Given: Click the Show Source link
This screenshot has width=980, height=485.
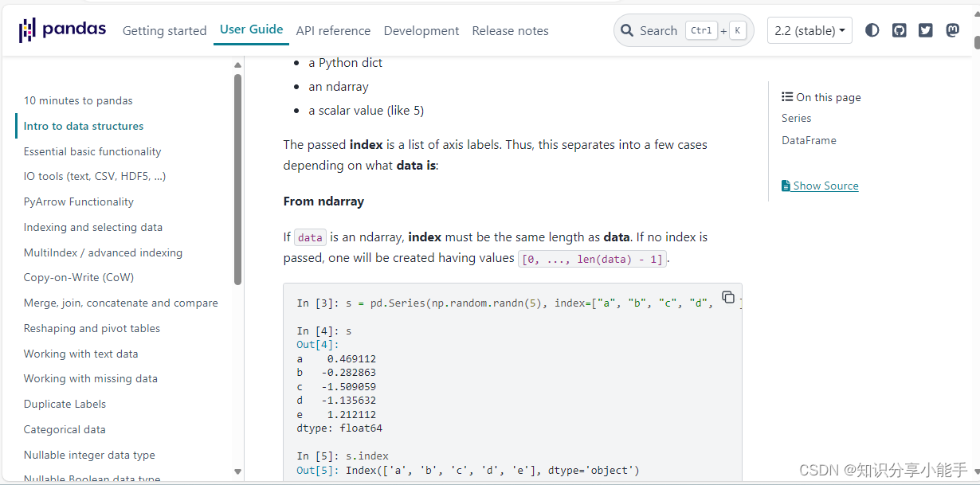Looking at the screenshot, I should (x=825, y=186).
